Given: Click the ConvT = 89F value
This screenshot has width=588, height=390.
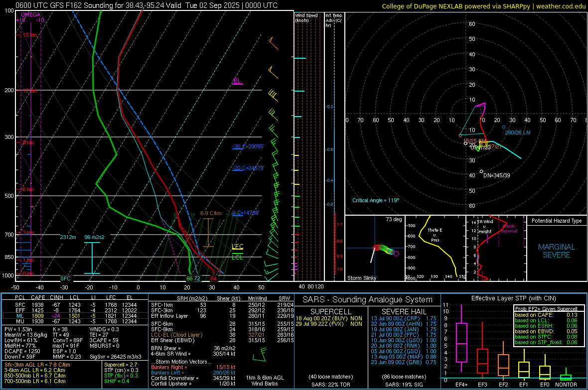Looking at the screenshot, I should (67, 341).
